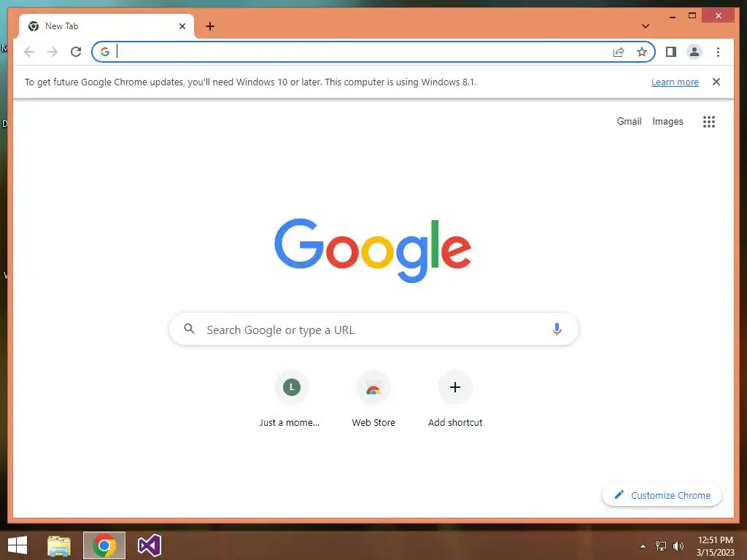Open the profile avatar menu
747x560 pixels.
click(694, 52)
